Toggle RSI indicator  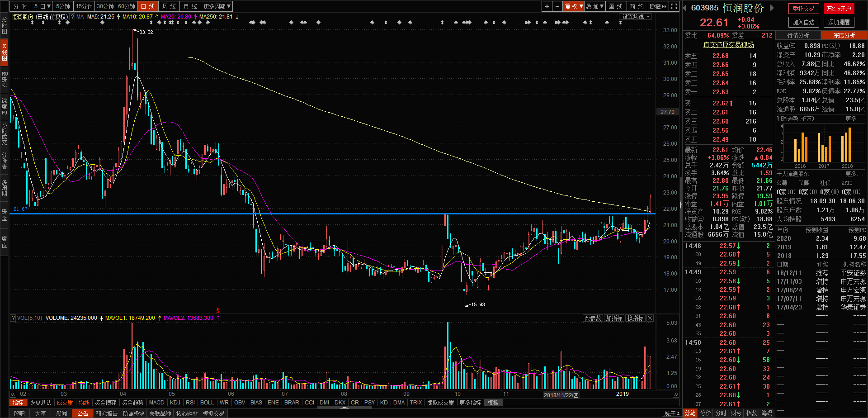tap(190, 403)
